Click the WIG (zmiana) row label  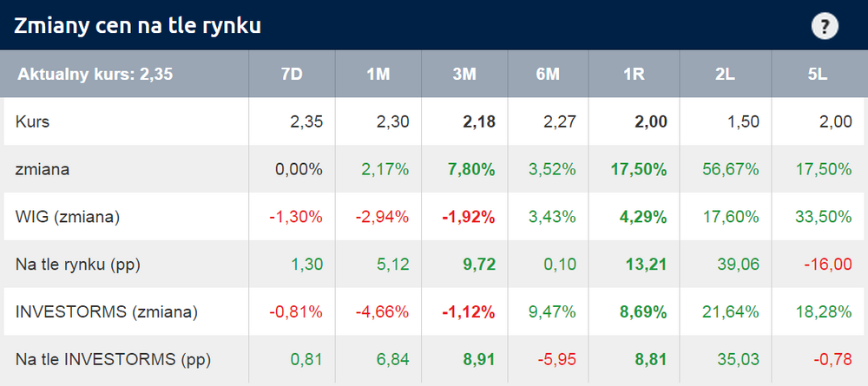pos(68,218)
